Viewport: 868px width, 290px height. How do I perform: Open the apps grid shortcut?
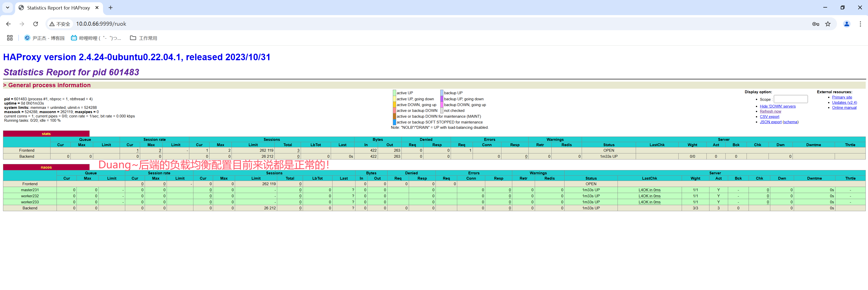click(10, 38)
